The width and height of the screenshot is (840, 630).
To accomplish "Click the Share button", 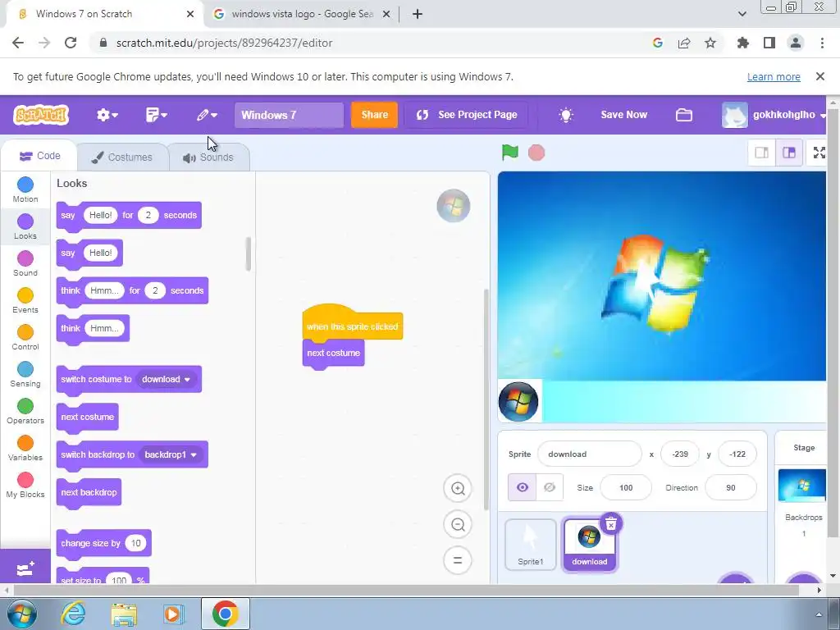I will tap(374, 115).
